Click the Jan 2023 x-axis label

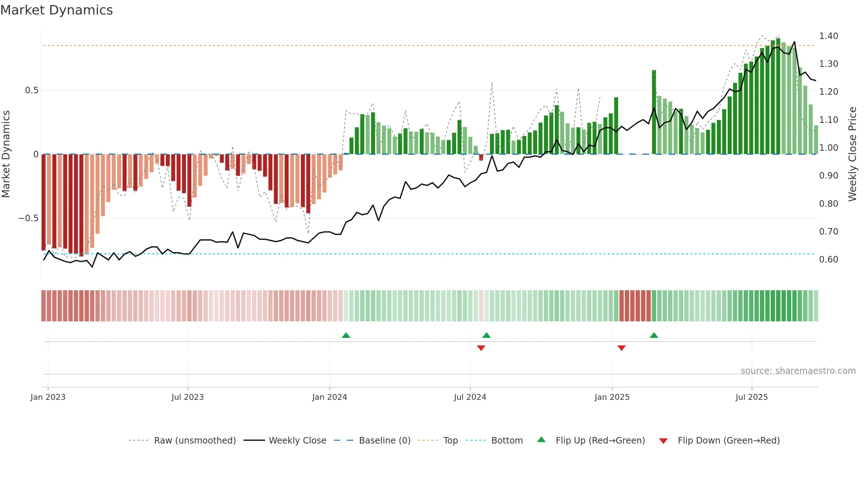tap(48, 397)
